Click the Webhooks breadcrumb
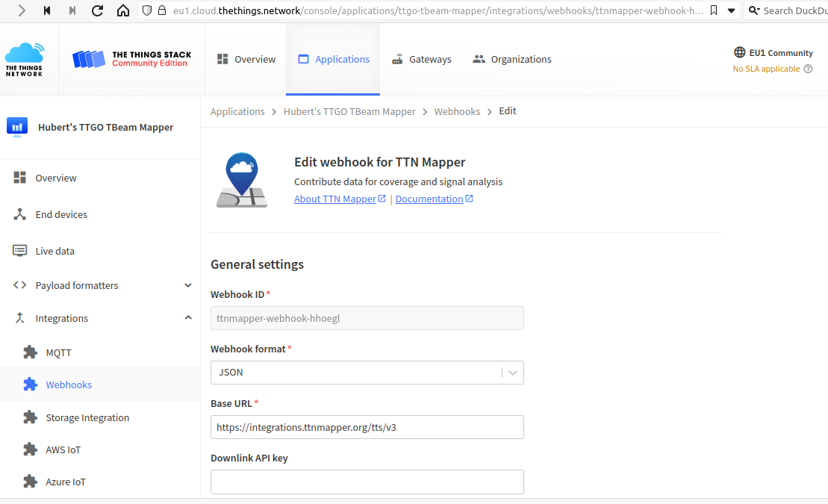 [x=457, y=111]
